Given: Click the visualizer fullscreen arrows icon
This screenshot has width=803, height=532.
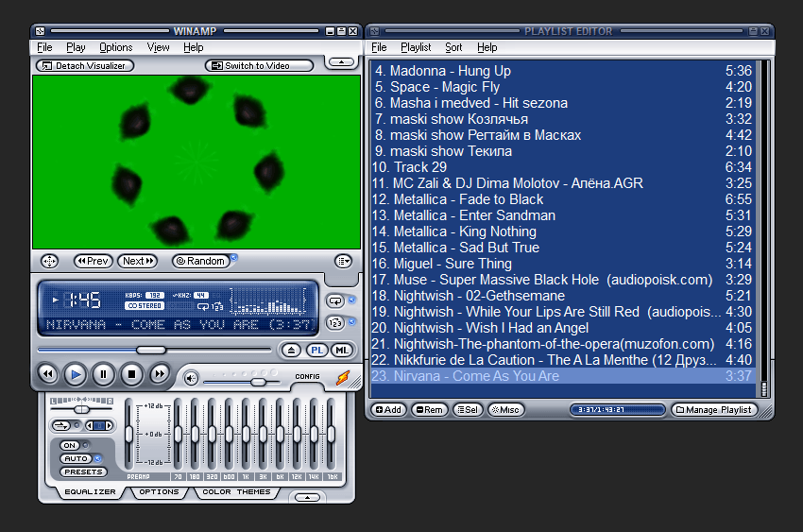Looking at the screenshot, I should tap(49, 261).
